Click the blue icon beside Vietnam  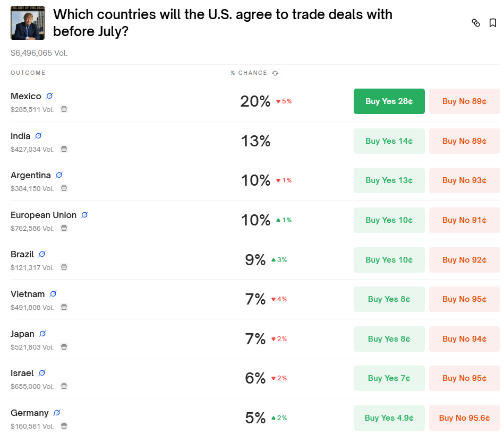[53, 294]
